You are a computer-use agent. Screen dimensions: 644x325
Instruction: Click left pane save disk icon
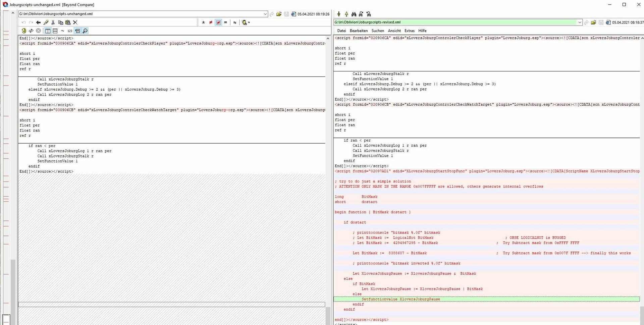286,14
